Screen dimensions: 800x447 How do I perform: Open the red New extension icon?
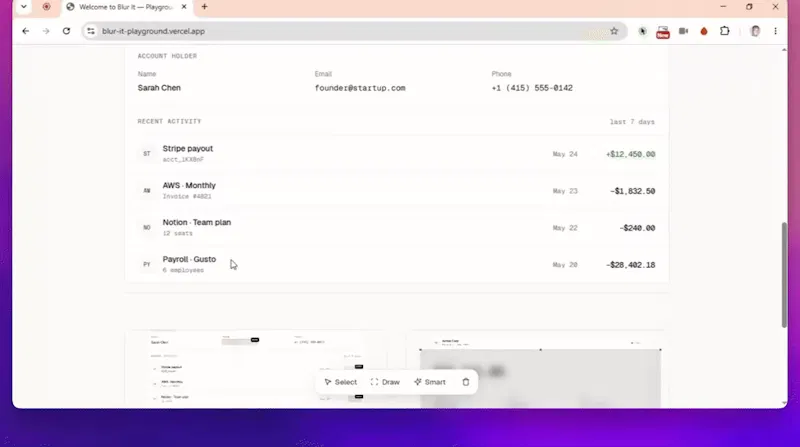click(663, 32)
